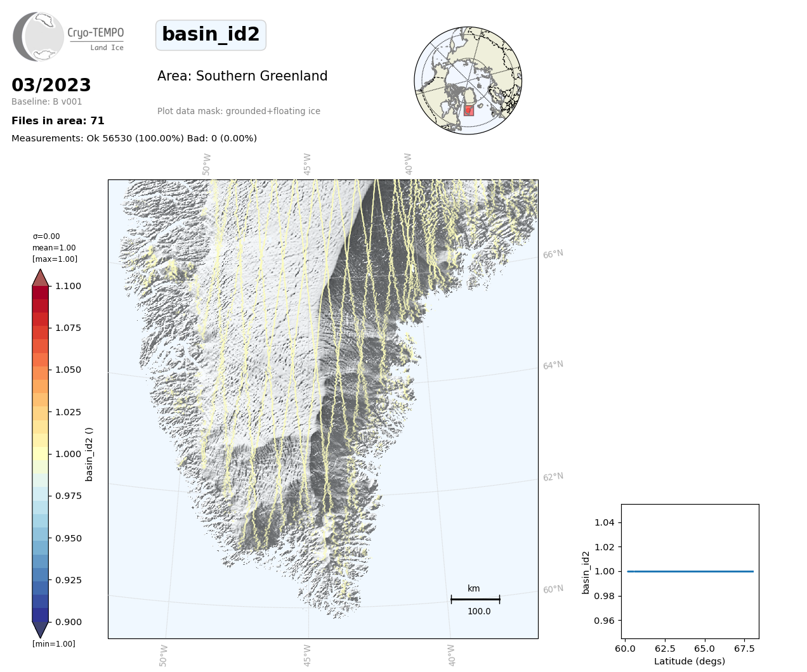Click the orange colorbar band at 1.050
Image resolution: width=807 pixels, height=672 pixels.
pyautogui.click(x=41, y=373)
